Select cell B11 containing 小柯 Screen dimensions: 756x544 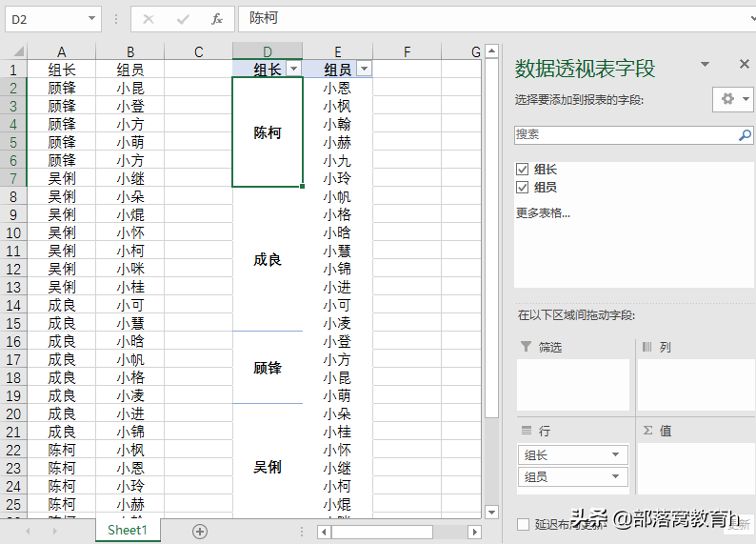click(x=130, y=251)
